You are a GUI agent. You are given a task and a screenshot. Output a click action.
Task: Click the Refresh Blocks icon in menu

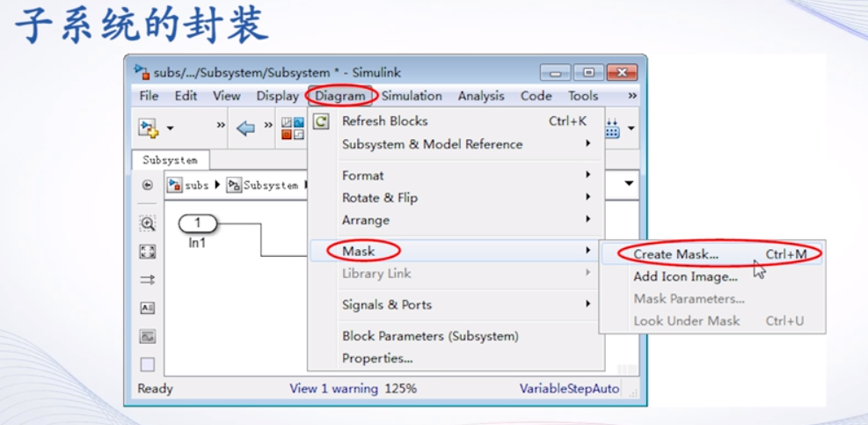[321, 121]
